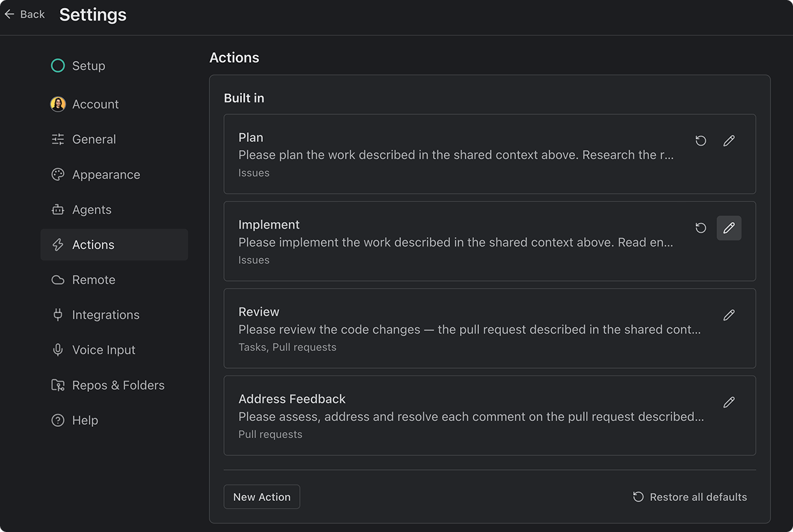Select the Review action title
This screenshot has width=793, height=532.
coord(259,312)
